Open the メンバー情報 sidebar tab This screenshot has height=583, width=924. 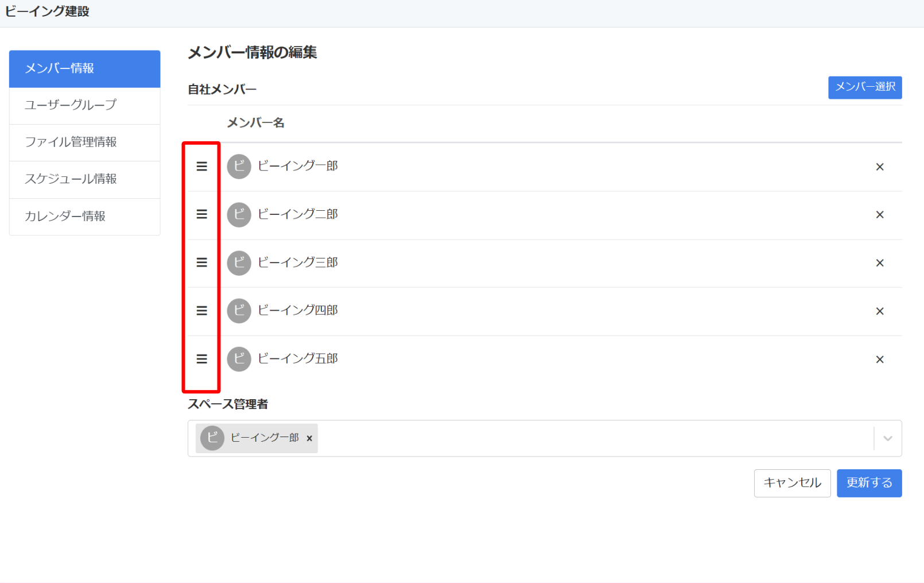(84, 69)
